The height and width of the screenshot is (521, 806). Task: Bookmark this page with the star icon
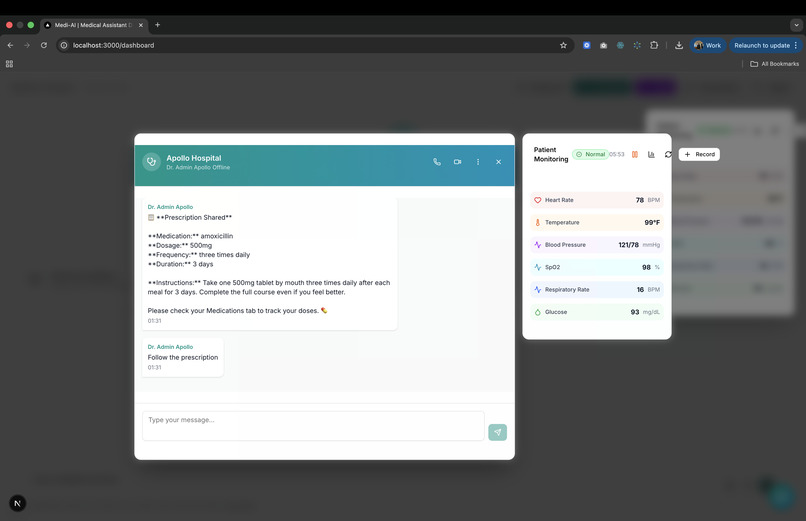point(563,45)
